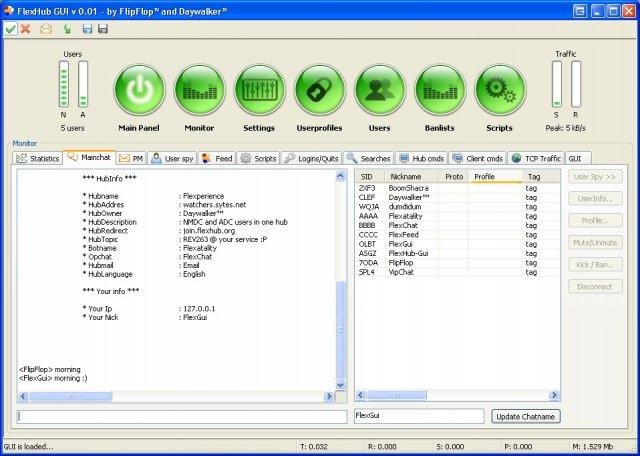640x456 pixels.
Task: Click the chat message input field
Action: point(182,416)
